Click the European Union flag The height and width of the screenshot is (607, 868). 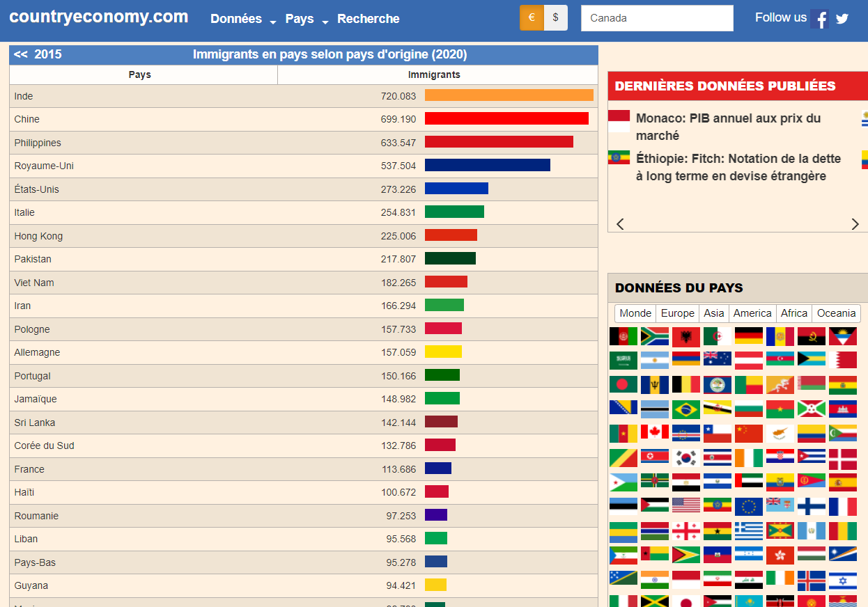(748, 505)
